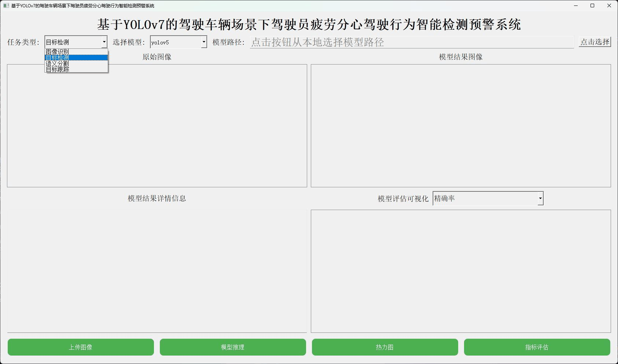Pick 语义分割 from the task list

[x=76, y=63]
